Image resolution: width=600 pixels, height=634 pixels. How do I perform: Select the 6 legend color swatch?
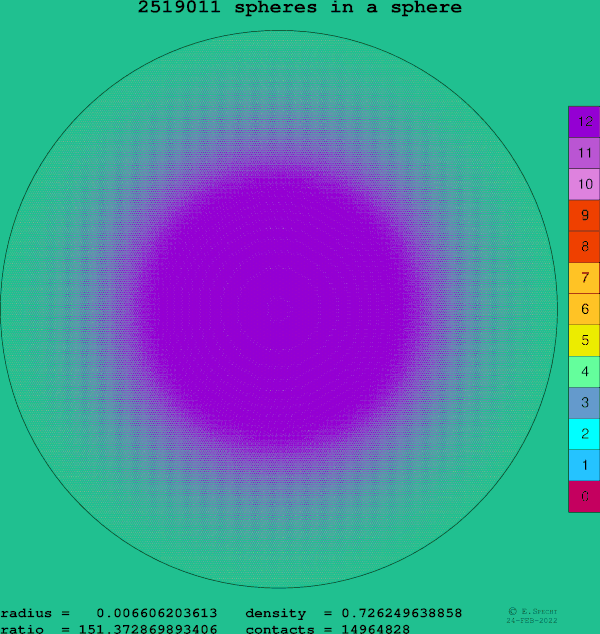tap(584, 309)
